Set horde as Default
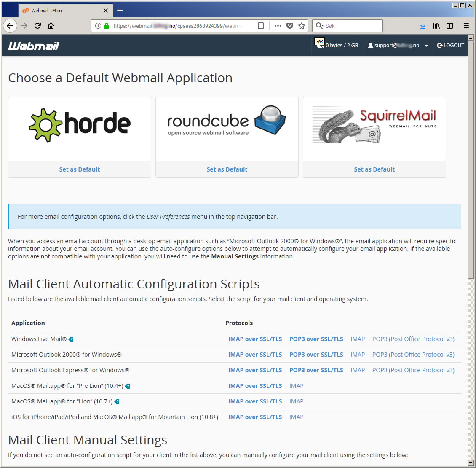This screenshot has width=476, height=468. click(x=80, y=169)
